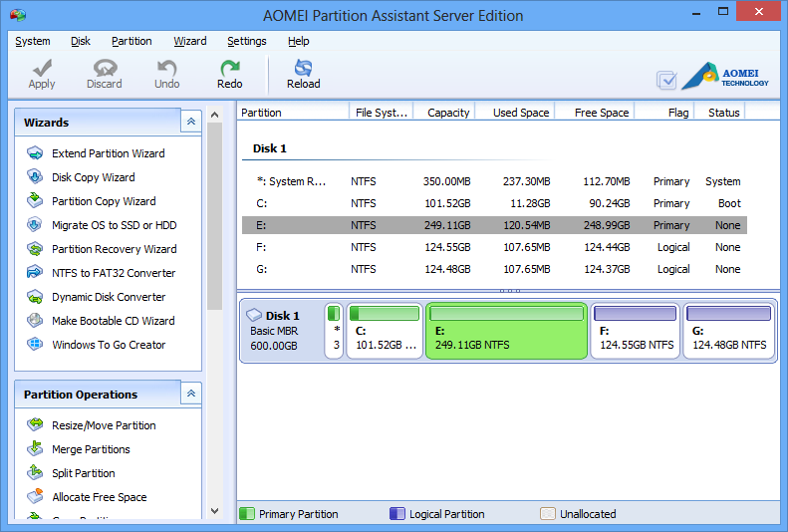This screenshot has width=788, height=532.
Task: Launch Extend Partition Wizard link
Action: click(x=108, y=153)
